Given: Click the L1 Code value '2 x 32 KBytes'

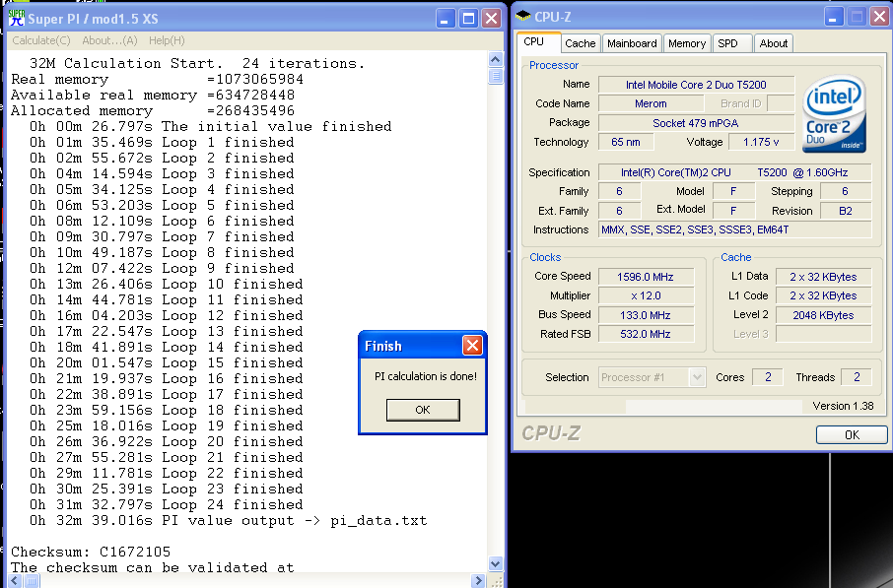Looking at the screenshot, I should point(824,295).
